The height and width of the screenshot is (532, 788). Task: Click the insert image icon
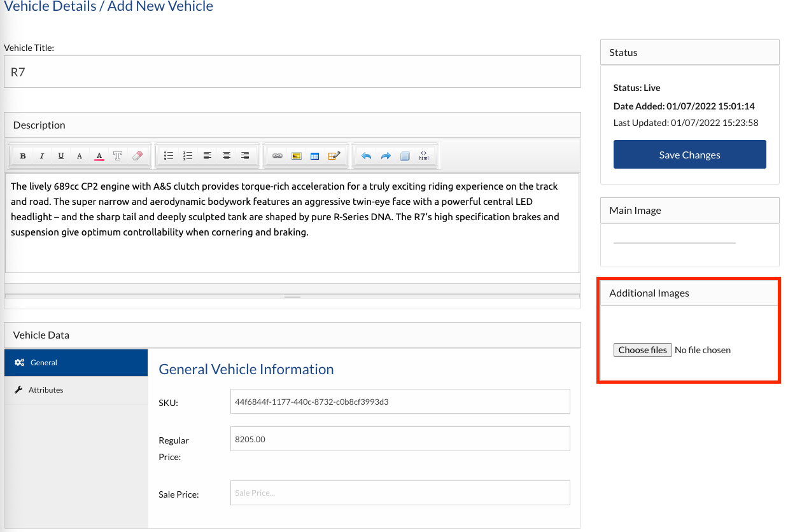coord(296,156)
